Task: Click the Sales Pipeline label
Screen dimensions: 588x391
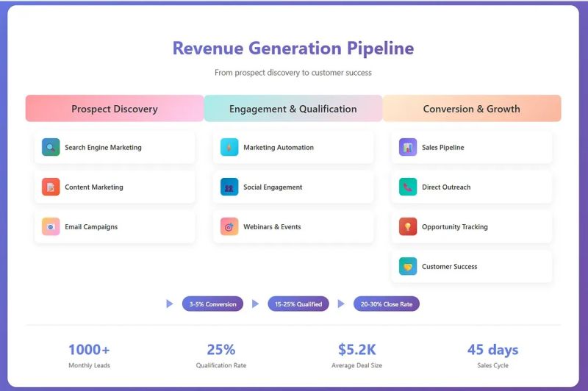Action: (443, 147)
